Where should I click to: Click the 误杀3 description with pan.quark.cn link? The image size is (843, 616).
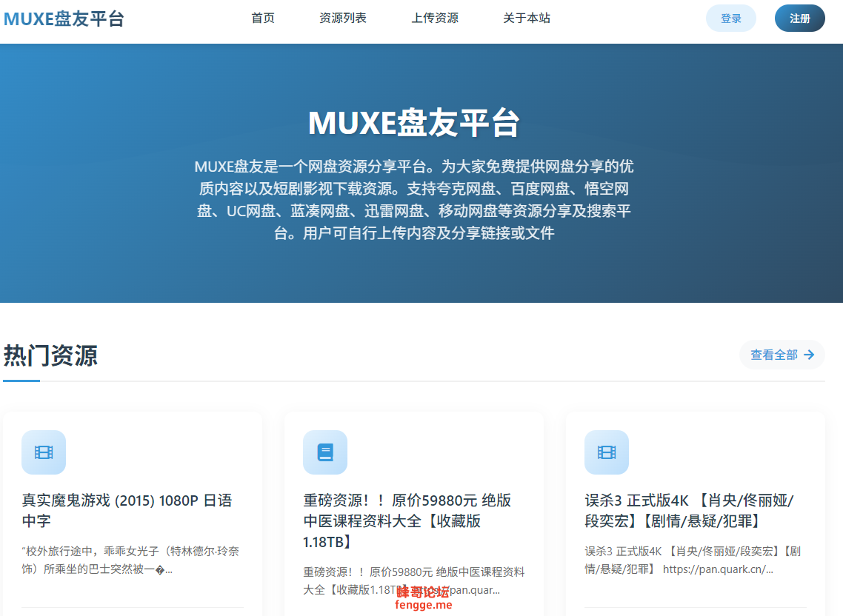click(x=693, y=560)
